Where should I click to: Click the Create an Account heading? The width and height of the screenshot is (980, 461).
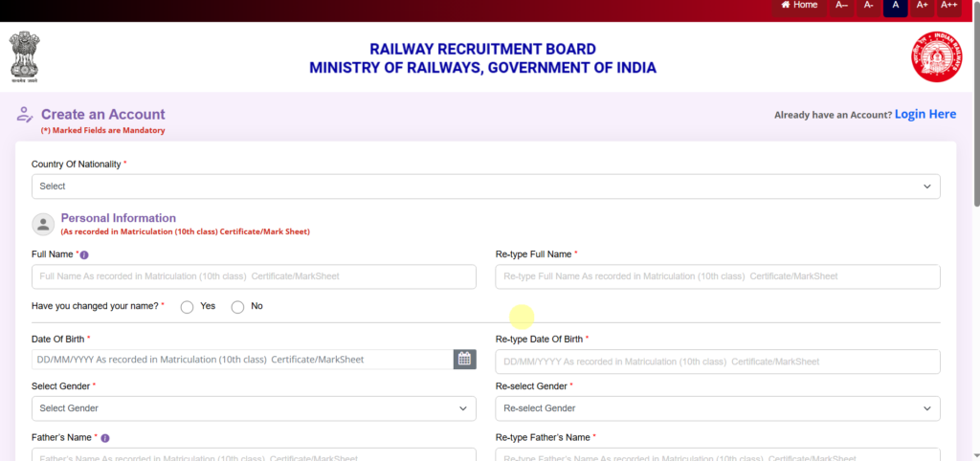coord(103,115)
